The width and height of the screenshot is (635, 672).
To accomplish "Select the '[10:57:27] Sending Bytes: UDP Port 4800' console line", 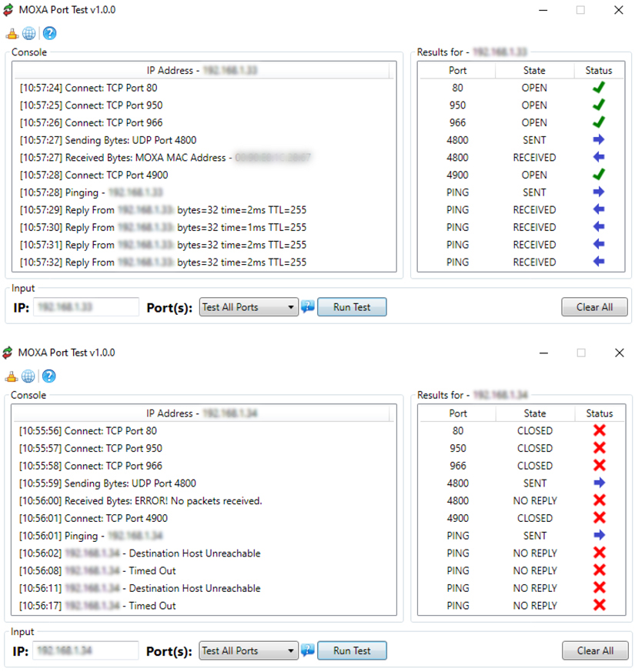I will (x=108, y=140).
